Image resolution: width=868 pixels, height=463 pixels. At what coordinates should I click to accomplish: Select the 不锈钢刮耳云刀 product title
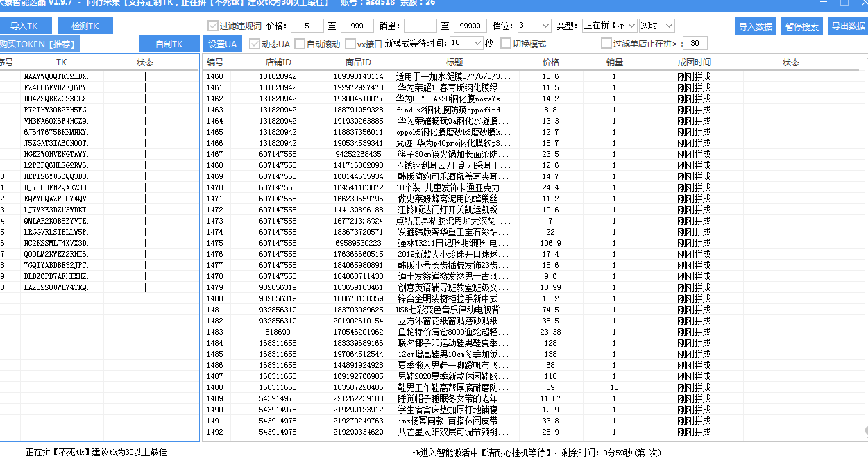tap(454, 165)
